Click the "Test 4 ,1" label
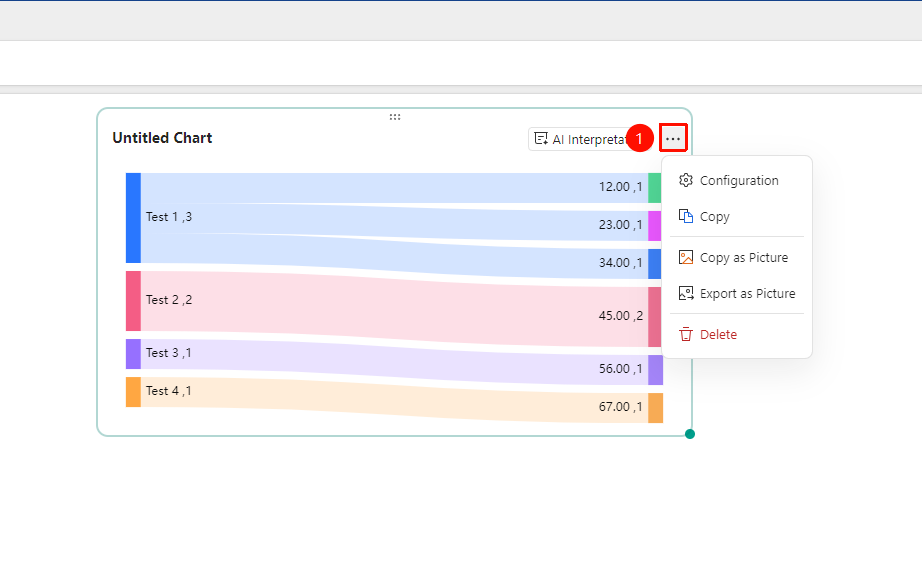This screenshot has width=922, height=582. point(169,391)
